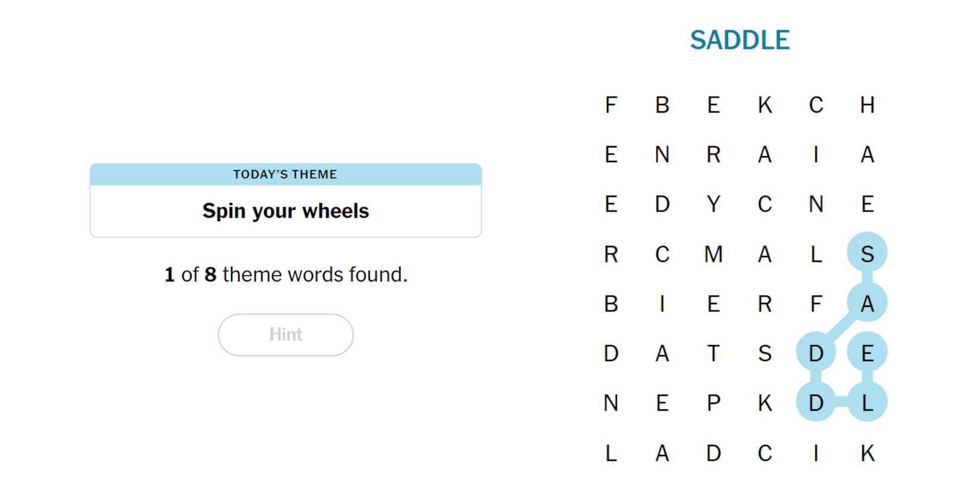Select unhighlighted S next to highlighted D
980x490 pixels.
(765, 353)
